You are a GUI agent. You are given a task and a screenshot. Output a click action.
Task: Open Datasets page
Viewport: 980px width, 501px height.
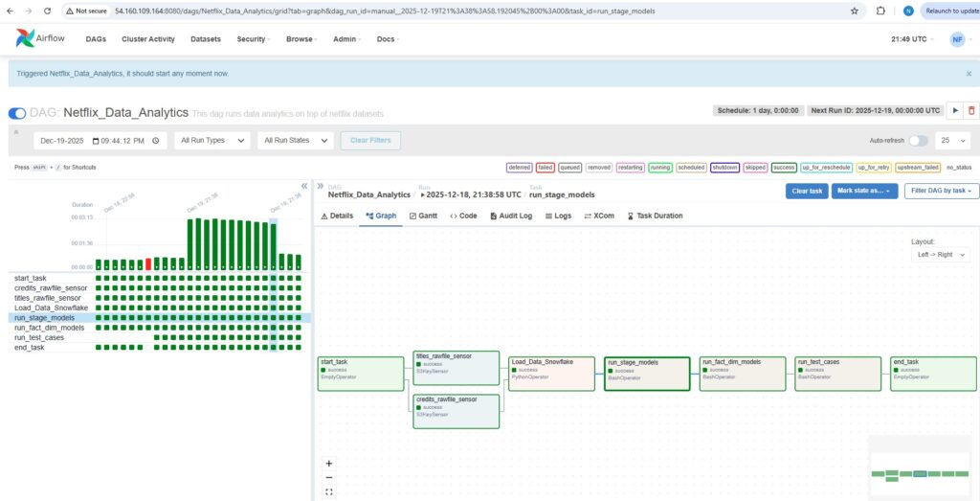pyautogui.click(x=206, y=38)
